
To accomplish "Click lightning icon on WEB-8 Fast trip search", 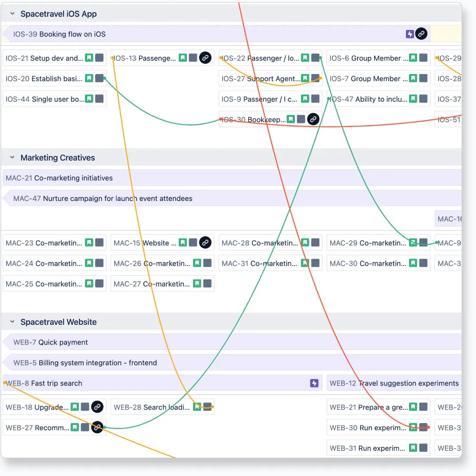I will coord(314,383).
